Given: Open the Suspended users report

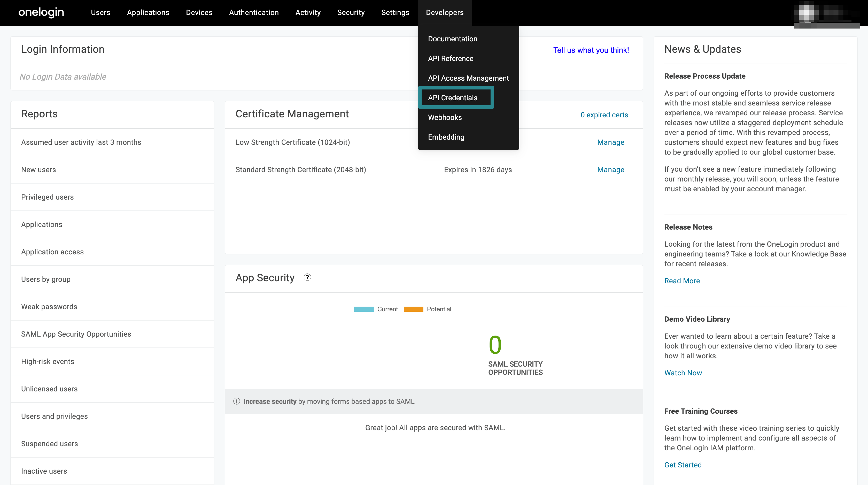Looking at the screenshot, I should [112, 444].
